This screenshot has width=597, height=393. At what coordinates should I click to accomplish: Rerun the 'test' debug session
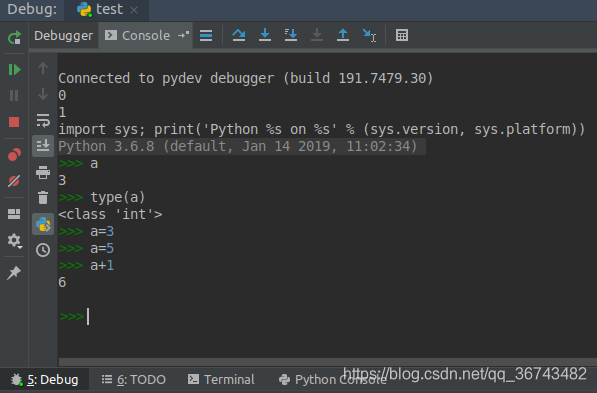point(14,37)
